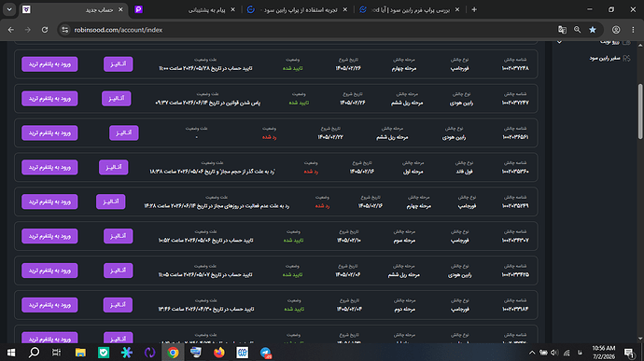Open آنالیز for challenge 1002034307
Image resolution: width=644 pixels, height=361 pixels.
pyautogui.click(x=119, y=236)
